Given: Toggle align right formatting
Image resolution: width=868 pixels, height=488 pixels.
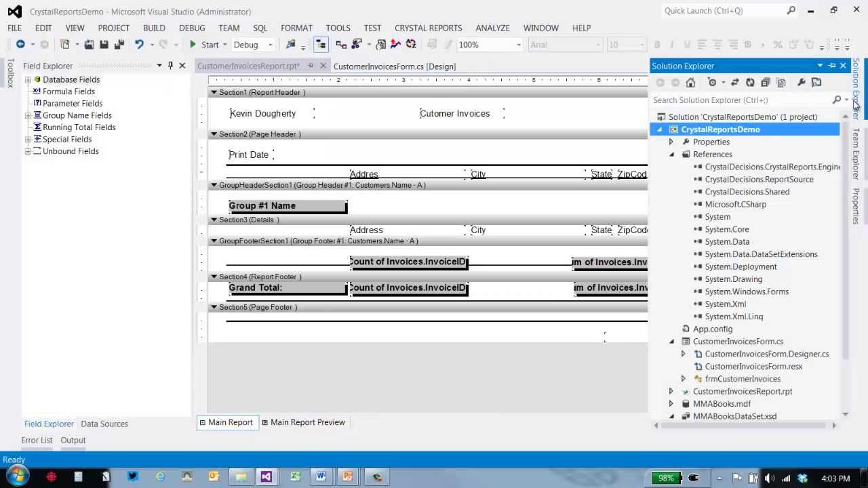Looking at the screenshot, I should click(732, 45).
